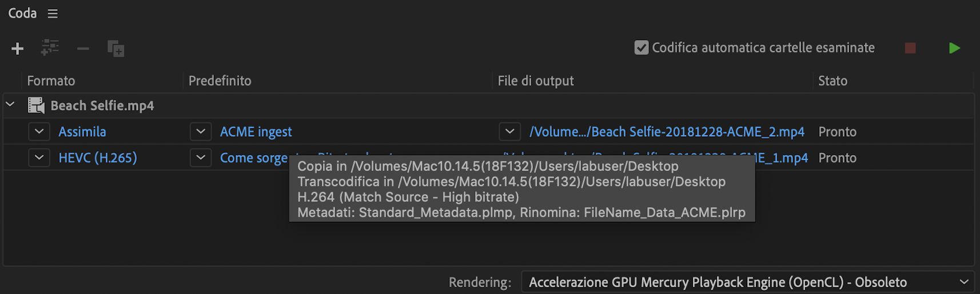Open output settings via sliders icon
The width and height of the screenshot is (980, 294).
(50, 48)
